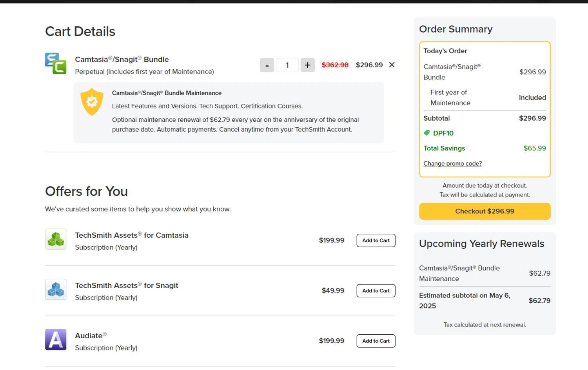Image resolution: width=588 pixels, height=370 pixels.
Task: Click the TechSmith Assets for Camtasia title
Action: [132, 235]
